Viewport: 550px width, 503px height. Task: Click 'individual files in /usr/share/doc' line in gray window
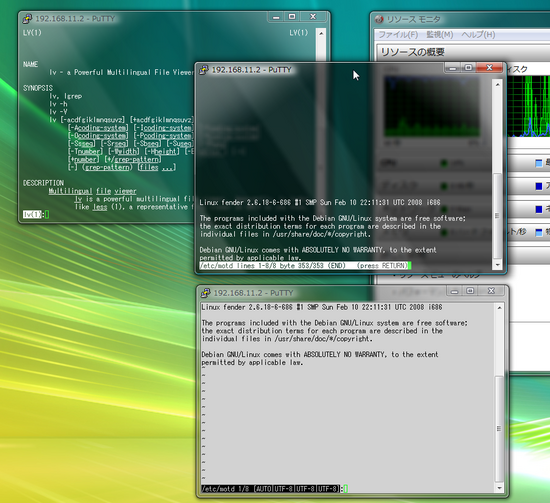(287, 339)
